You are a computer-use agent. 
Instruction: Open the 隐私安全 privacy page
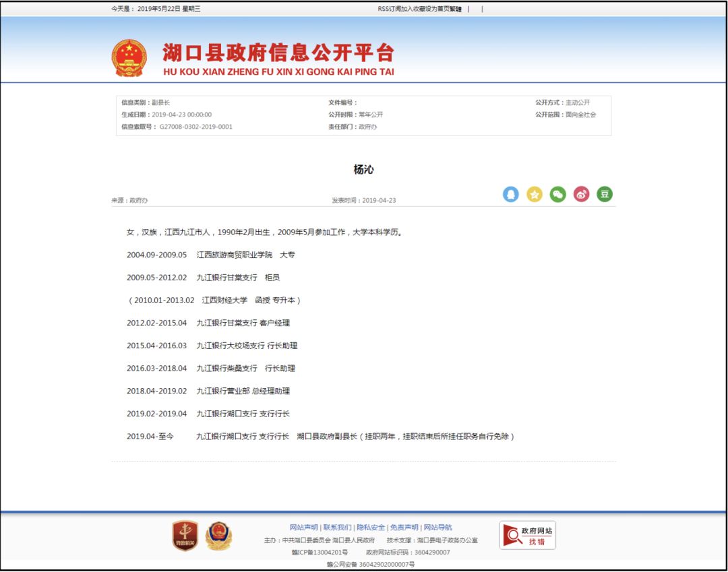click(370, 526)
